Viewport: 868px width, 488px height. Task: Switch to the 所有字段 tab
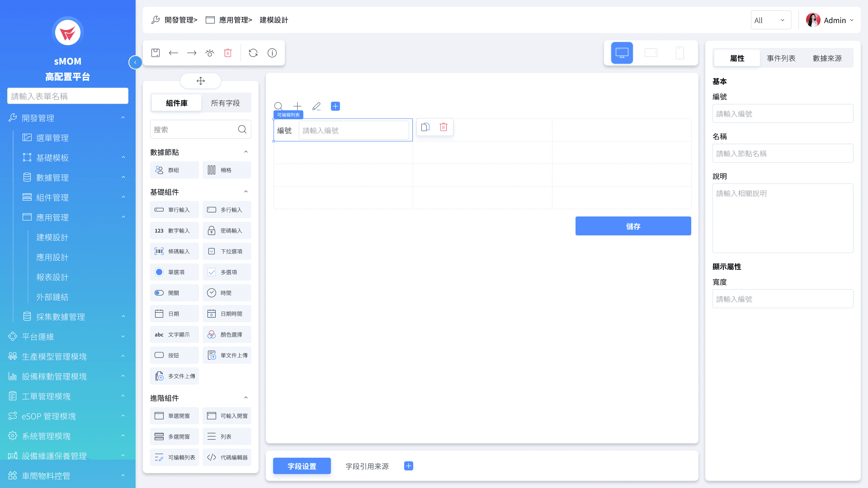225,103
